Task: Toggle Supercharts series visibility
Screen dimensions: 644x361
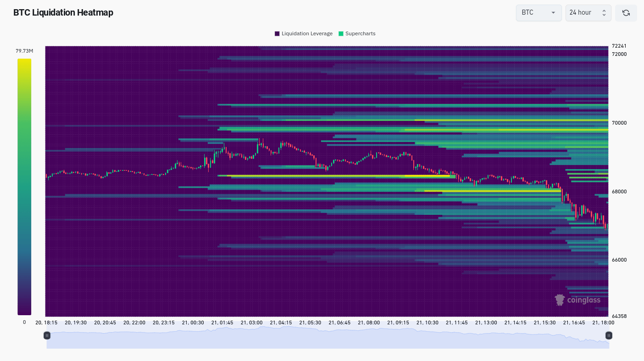Action: pos(357,33)
